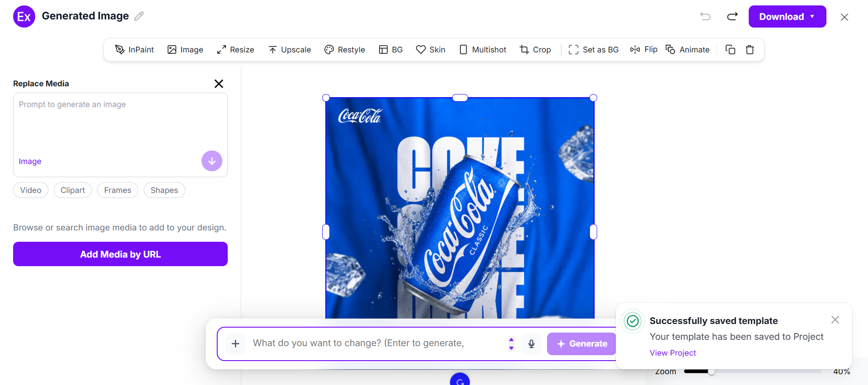Open the Multishot tool
The height and width of the screenshot is (385, 868).
pos(483,50)
